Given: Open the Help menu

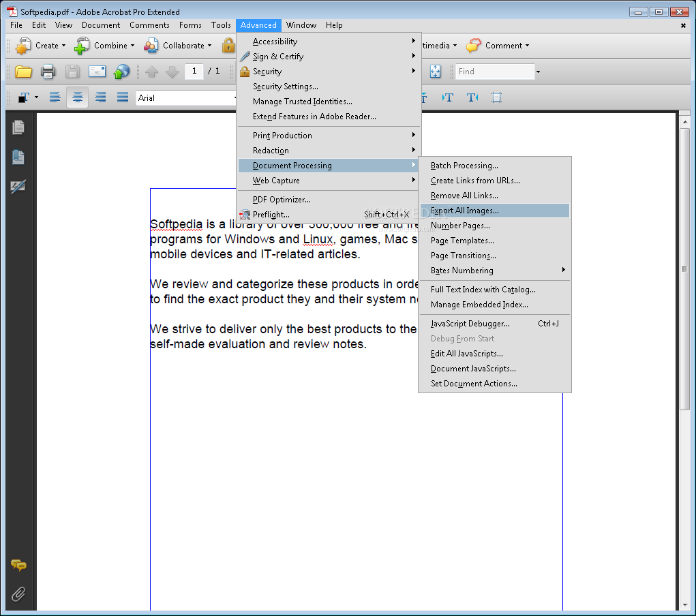Looking at the screenshot, I should pyautogui.click(x=334, y=25).
